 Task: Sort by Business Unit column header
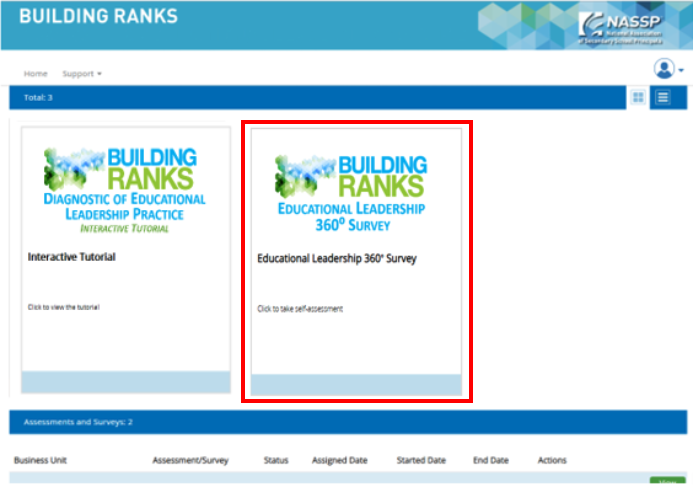[40, 460]
